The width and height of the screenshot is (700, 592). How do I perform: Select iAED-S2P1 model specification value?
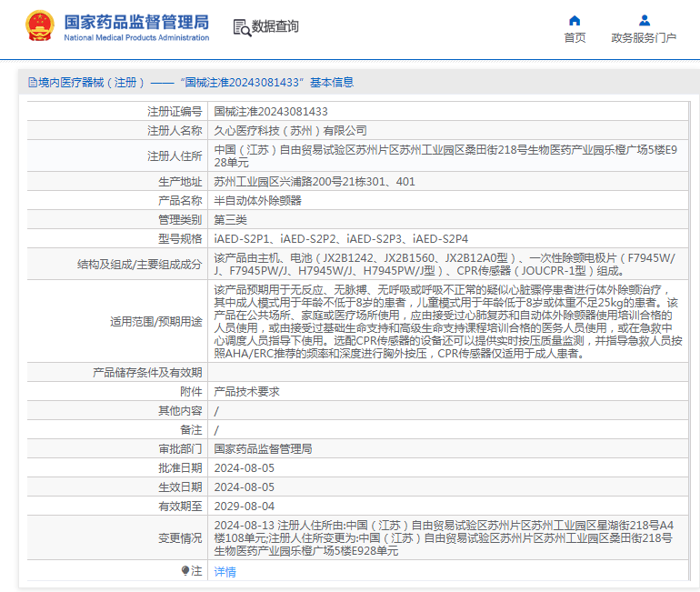(341, 239)
